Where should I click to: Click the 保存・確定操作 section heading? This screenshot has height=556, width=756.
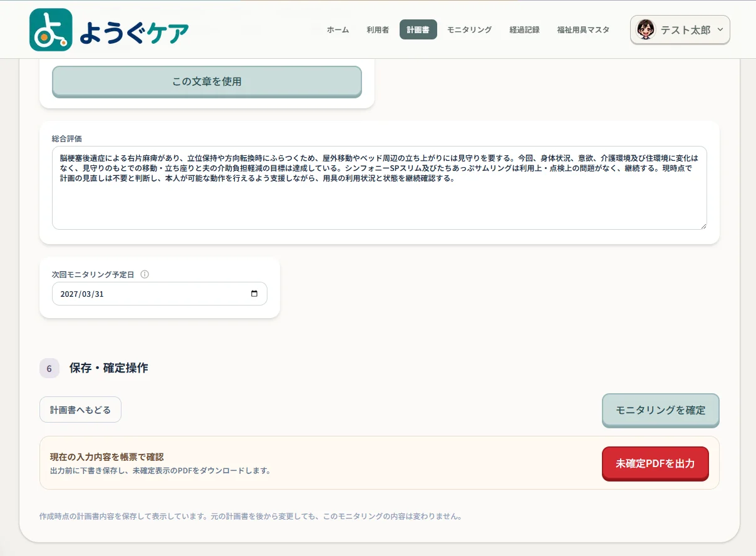(x=109, y=368)
